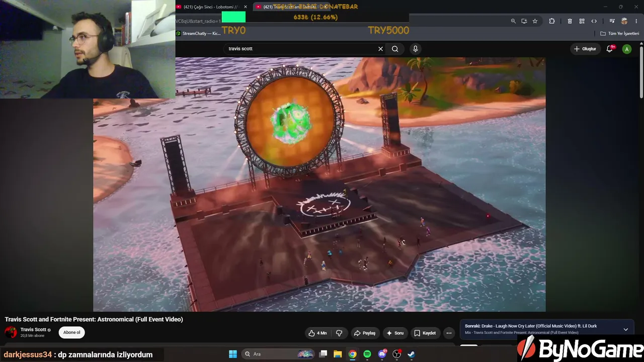Image resolution: width=644 pixels, height=362 pixels.
Task: Click the Paylaş share button
Action: pos(365,333)
